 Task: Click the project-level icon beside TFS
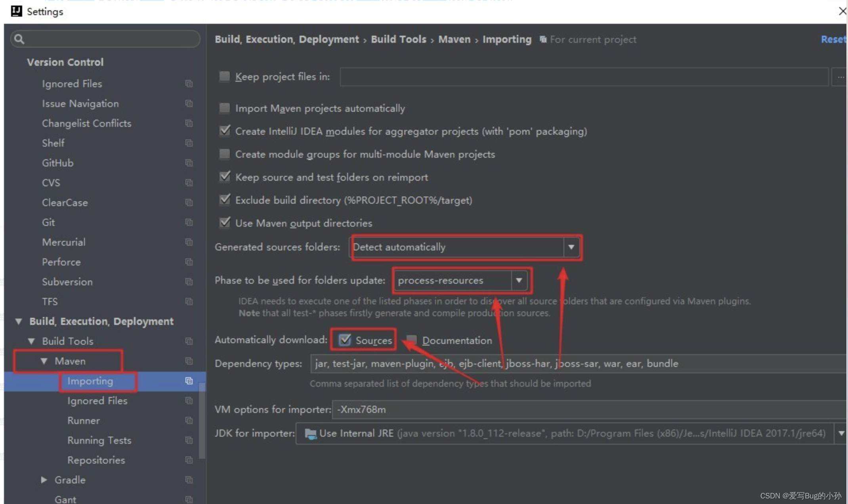tap(189, 302)
